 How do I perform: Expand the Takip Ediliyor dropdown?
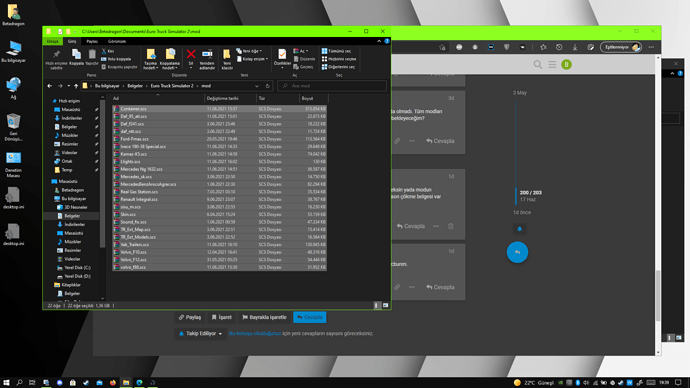click(x=200, y=333)
